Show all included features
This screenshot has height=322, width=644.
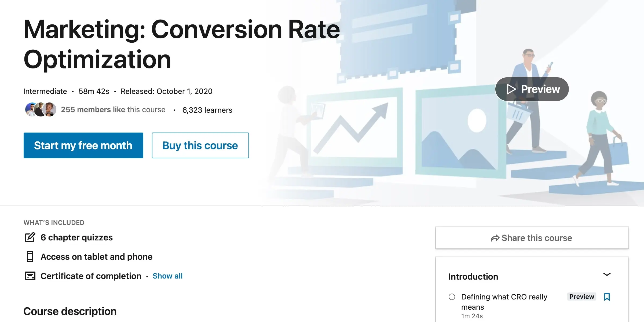pos(167,276)
